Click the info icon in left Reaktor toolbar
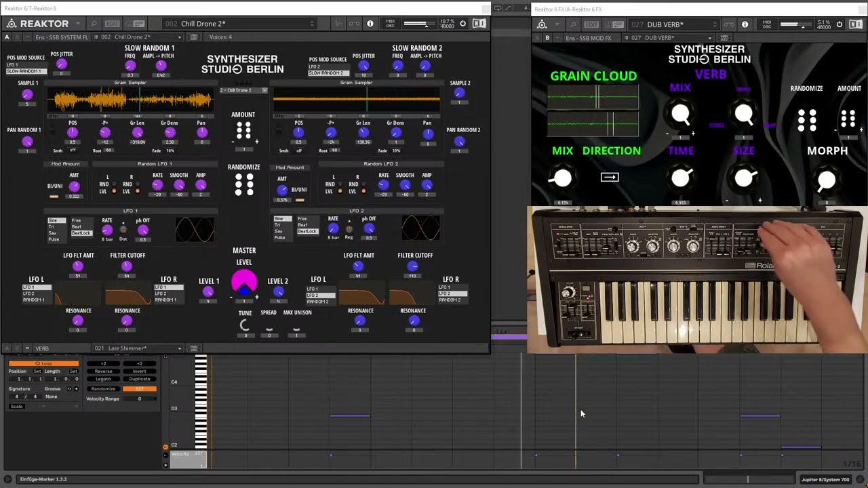The width and height of the screenshot is (868, 488). 370,24
